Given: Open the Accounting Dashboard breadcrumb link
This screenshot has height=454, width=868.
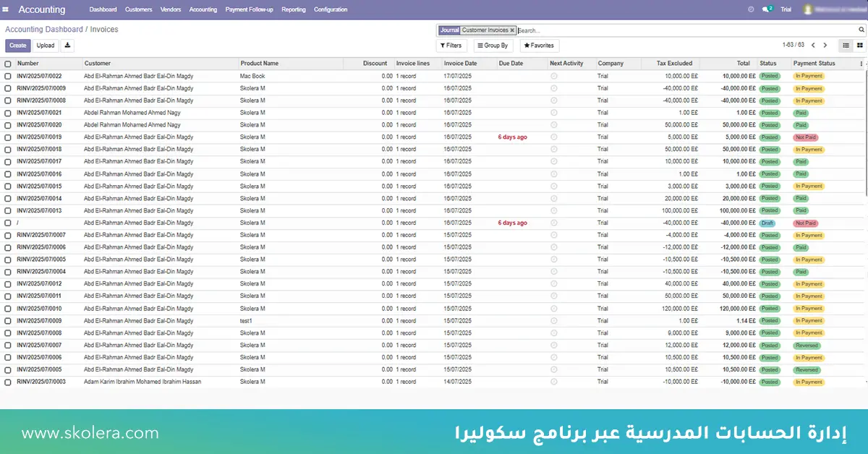Looking at the screenshot, I should point(43,30).
